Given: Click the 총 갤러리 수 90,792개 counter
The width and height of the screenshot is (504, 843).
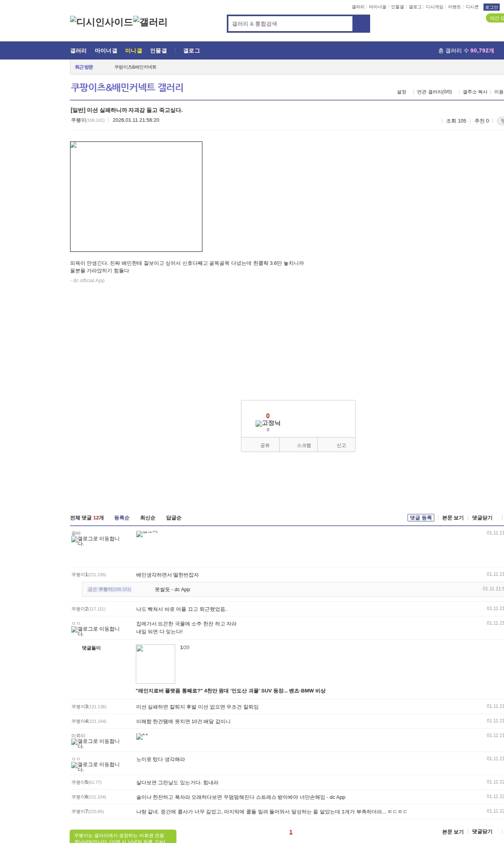Looking at the screenshot, I should tap(466, 51).
